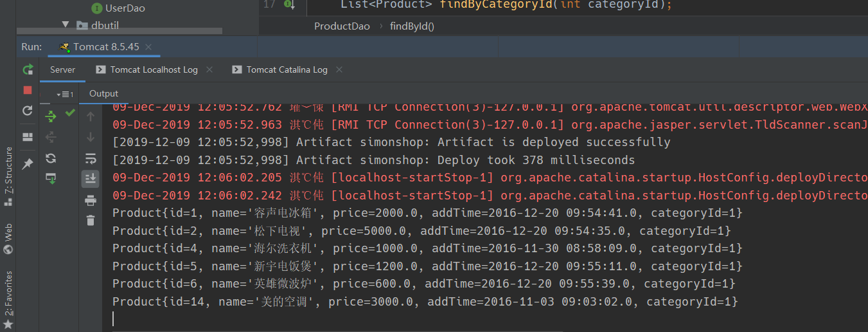Click the Product id=6 output line
Screen dimensions: 868x332
coord(424,284)
